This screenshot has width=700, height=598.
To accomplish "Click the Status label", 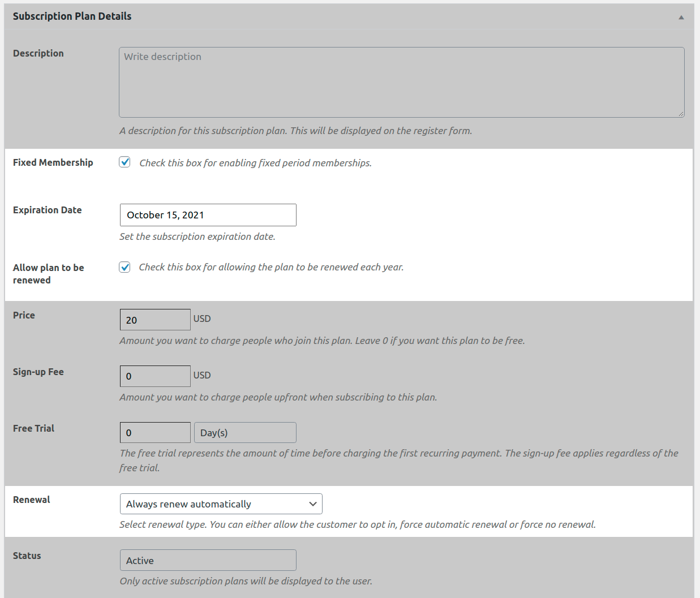I will tap(27, 556).
